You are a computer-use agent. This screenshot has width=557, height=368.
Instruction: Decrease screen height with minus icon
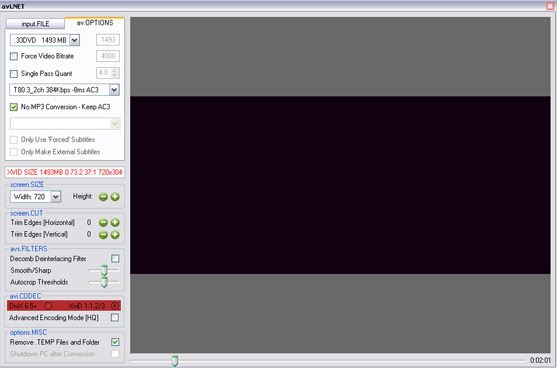click(x=103, y=197)
